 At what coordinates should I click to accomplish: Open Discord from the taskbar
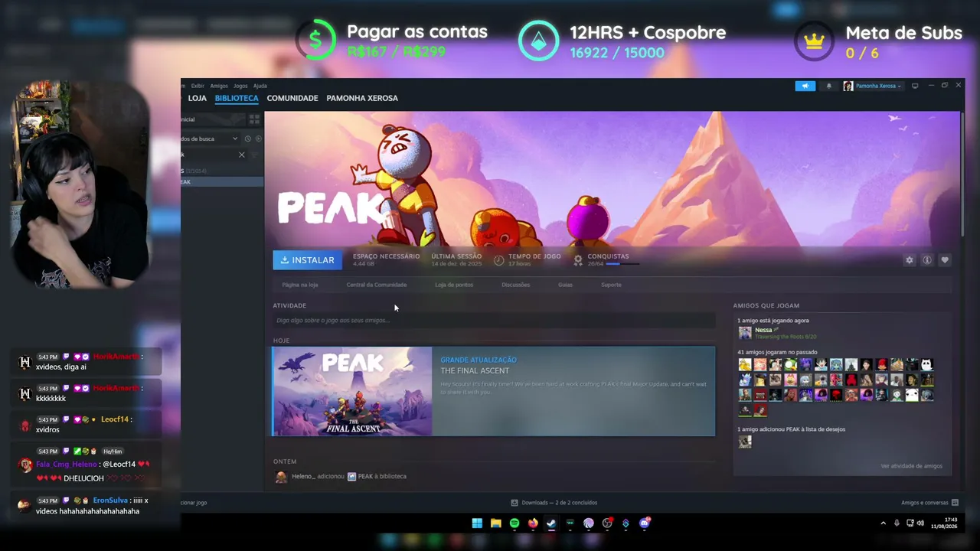pyautogui.click(x=645, y=523)
